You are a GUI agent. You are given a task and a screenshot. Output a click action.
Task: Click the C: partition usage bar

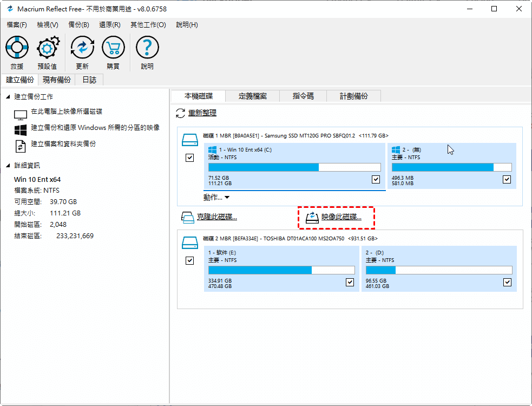coord(294,167)
